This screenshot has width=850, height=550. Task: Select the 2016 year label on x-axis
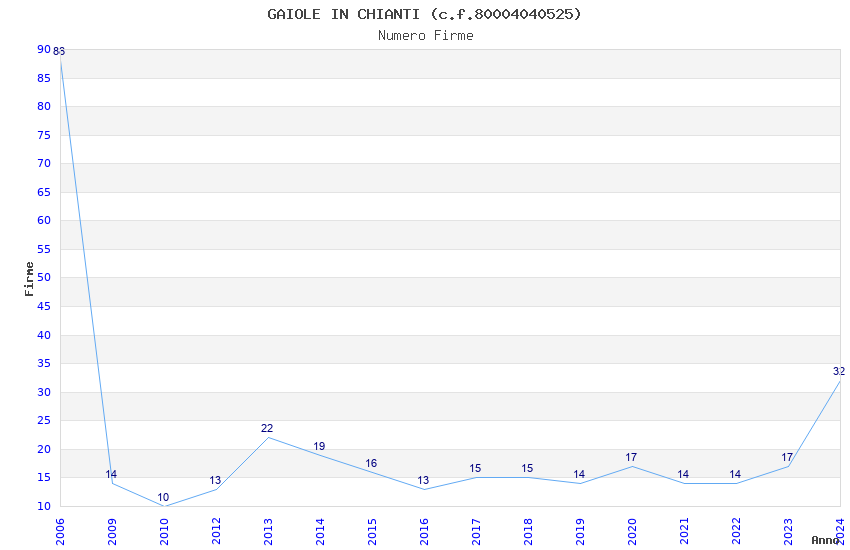pyautogui.click(x=424, y=531)
